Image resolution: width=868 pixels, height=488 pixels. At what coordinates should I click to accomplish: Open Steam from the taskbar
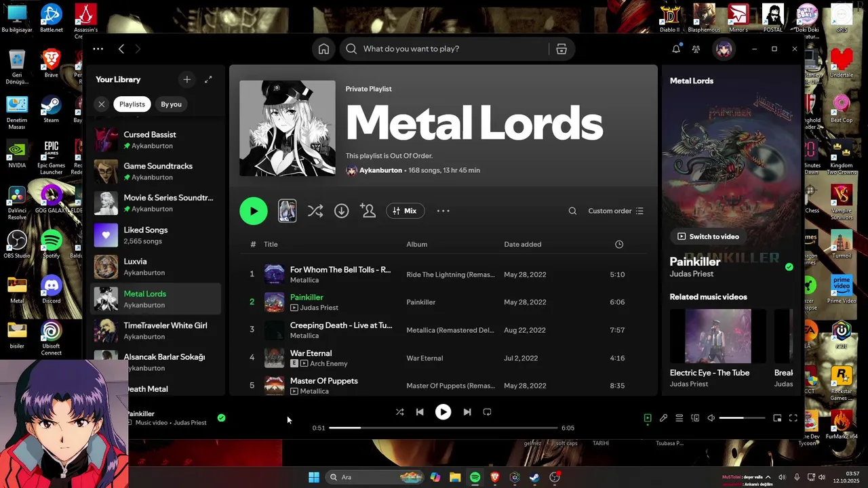coord(534,477)
